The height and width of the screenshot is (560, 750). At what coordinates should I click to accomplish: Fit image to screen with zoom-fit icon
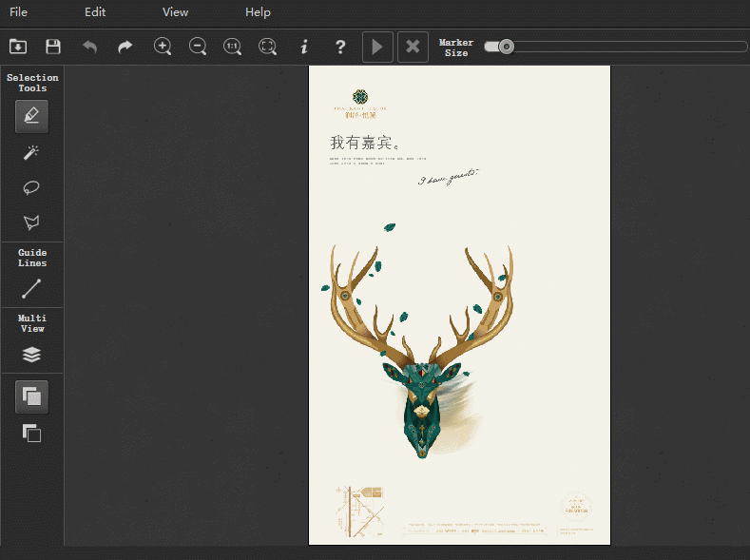click(267, 47)
